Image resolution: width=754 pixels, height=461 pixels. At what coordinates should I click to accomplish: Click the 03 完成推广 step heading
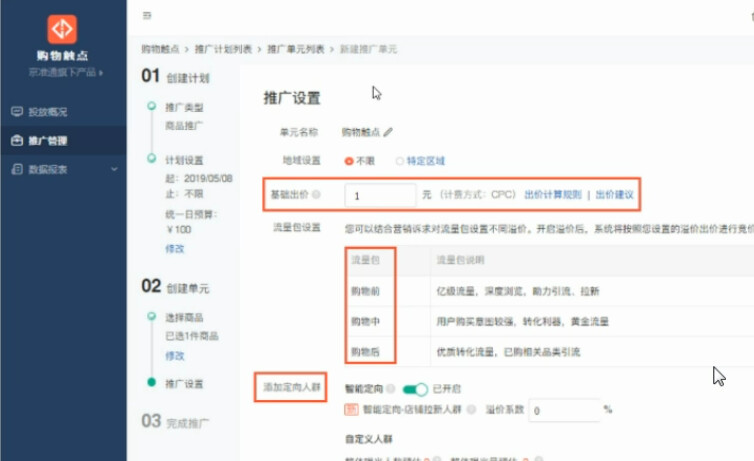[x=175, y=421]
